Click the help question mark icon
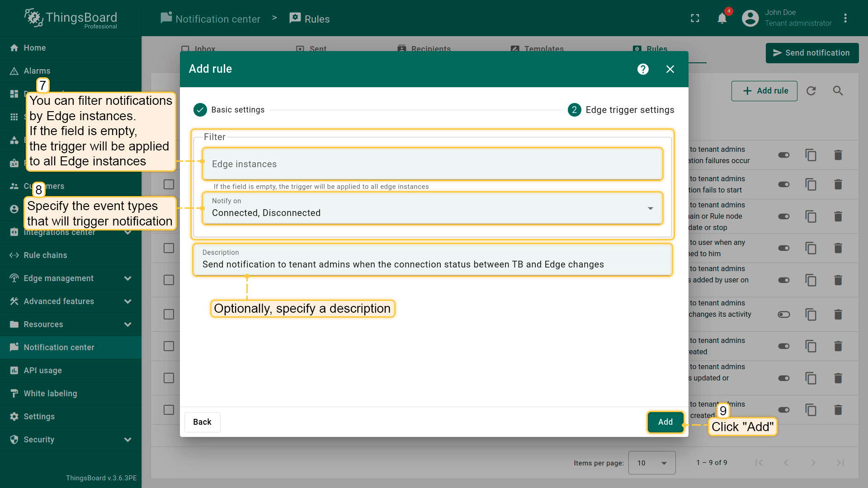 (643, 69)
